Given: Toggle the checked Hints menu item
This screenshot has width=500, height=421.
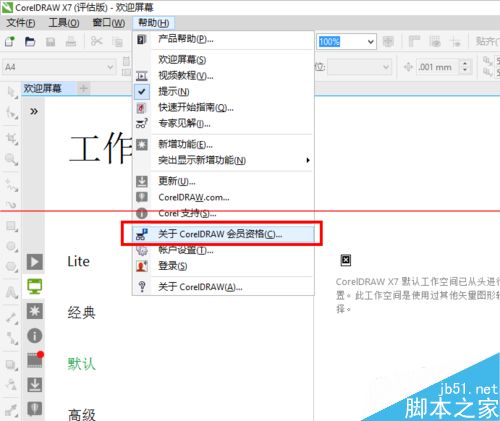Looking at the screenshot, I should (x=223, y=92).
